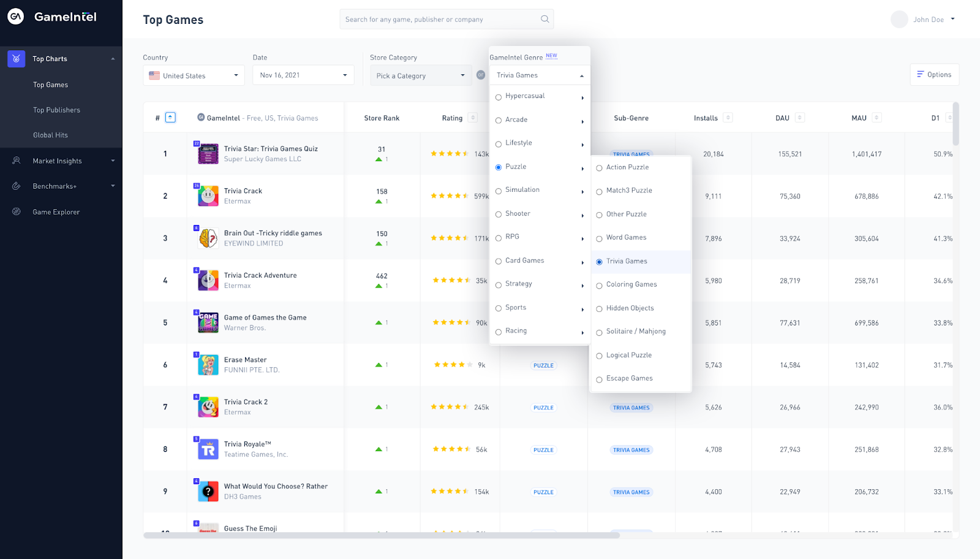Open the Top Charts sidebar icon
This screenshot has height=559, width=980.
click(x=17, y=59)
